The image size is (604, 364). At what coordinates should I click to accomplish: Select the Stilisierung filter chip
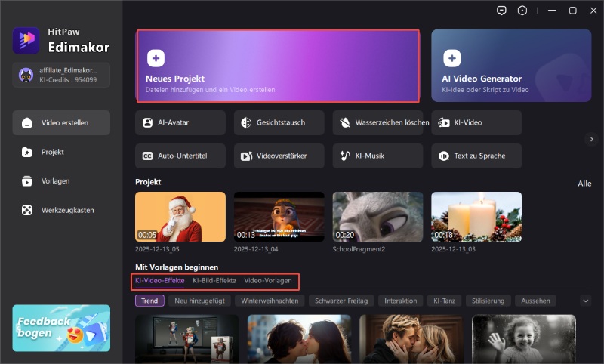[x=488, y=301]
